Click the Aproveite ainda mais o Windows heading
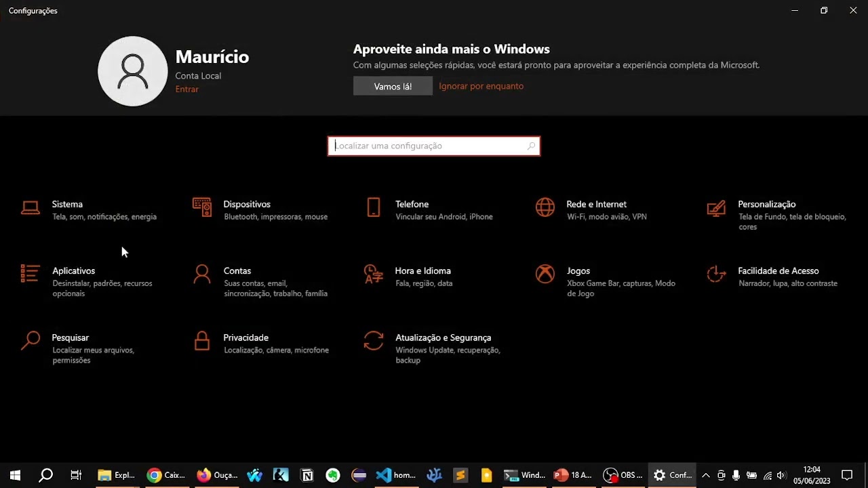 tap(451, 49)
